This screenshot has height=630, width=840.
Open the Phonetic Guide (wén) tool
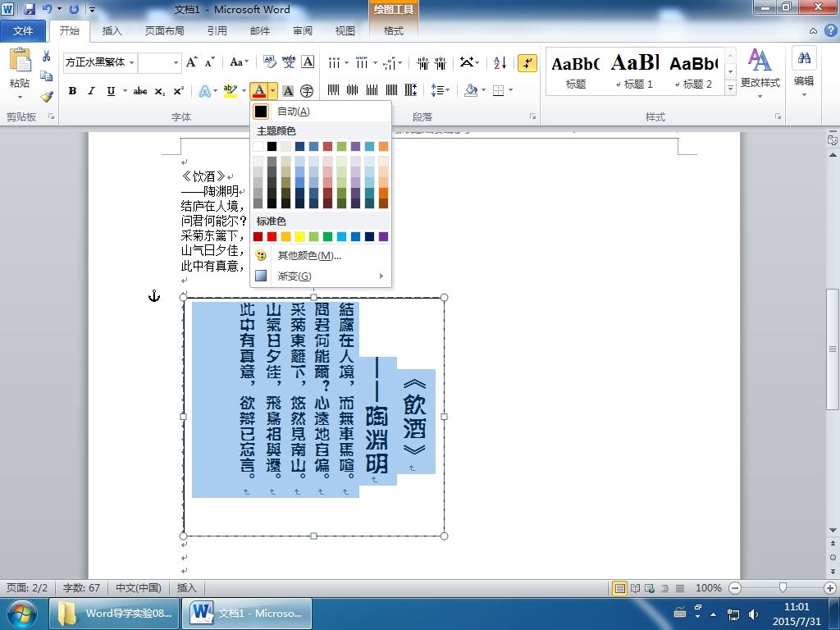click(x=289, y=62)
